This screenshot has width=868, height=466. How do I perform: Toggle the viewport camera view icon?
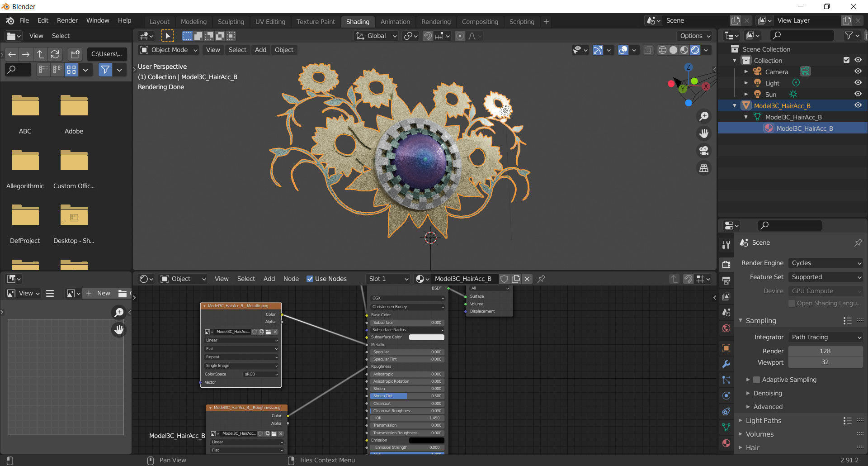pos(704,151)
